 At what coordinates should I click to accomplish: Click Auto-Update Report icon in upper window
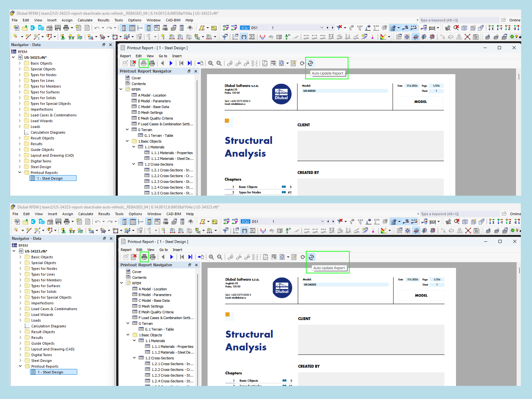pyautogui.click(x=310, y=63)
